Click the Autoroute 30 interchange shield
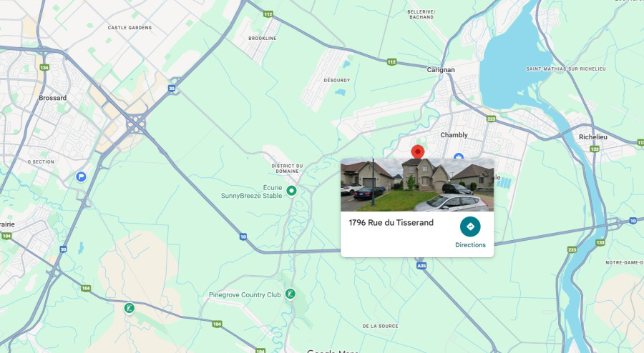 172,88
